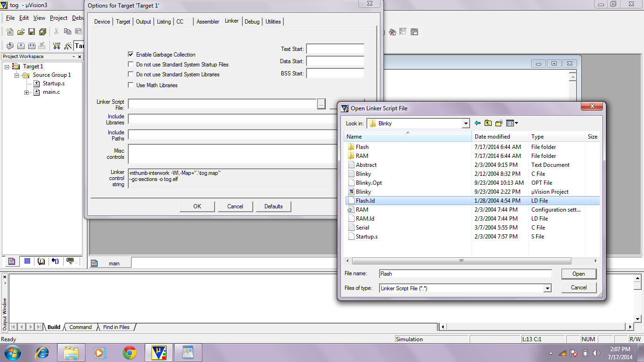Click the Linker Script File browse button
Screen dimensions: 644x362
tap(321, 104)
